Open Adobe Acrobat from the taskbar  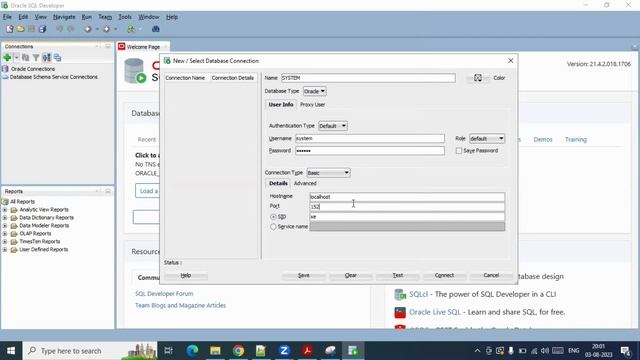[x=307, y=350]
